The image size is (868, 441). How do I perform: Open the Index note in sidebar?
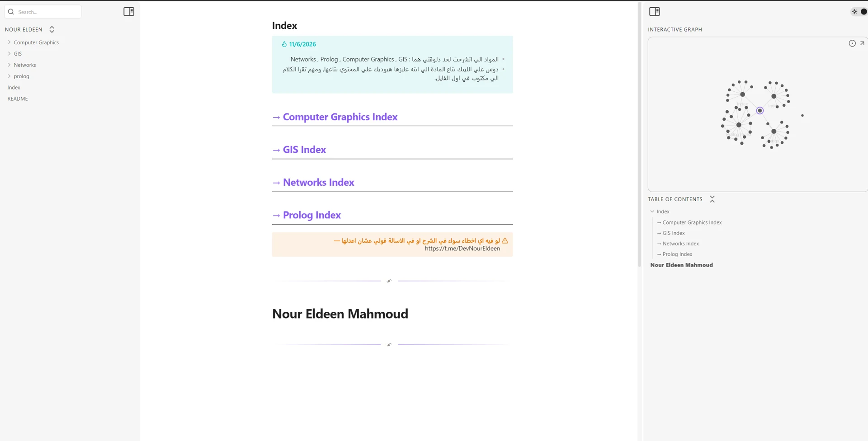(14, 88)
